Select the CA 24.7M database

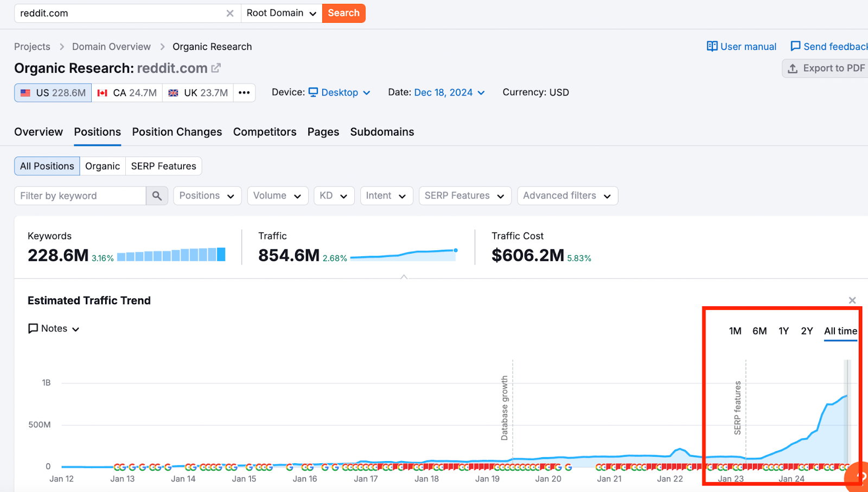pos(127,93)
